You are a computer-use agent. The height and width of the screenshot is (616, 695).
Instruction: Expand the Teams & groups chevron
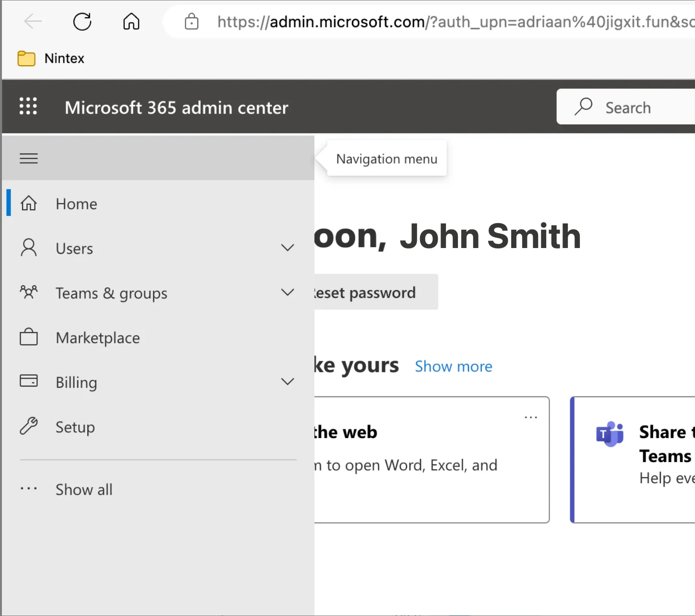pyautogui.click(x=288, y=293)
